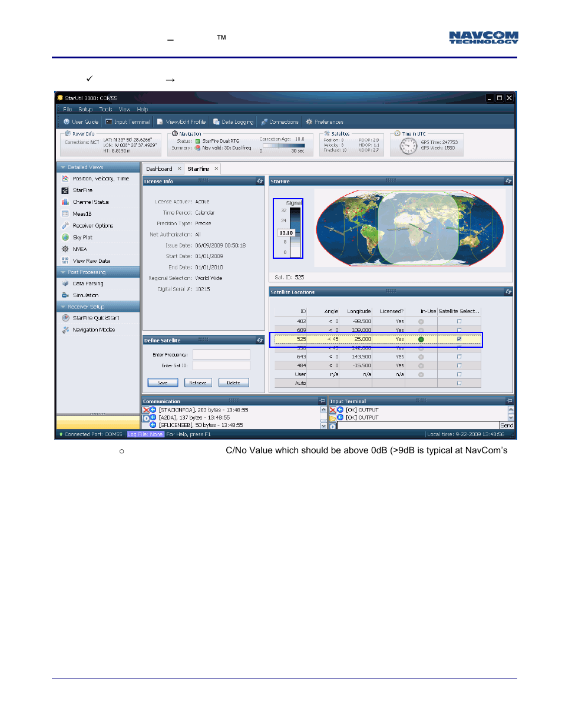Check satellite select box for ID 643

point(459,357)
